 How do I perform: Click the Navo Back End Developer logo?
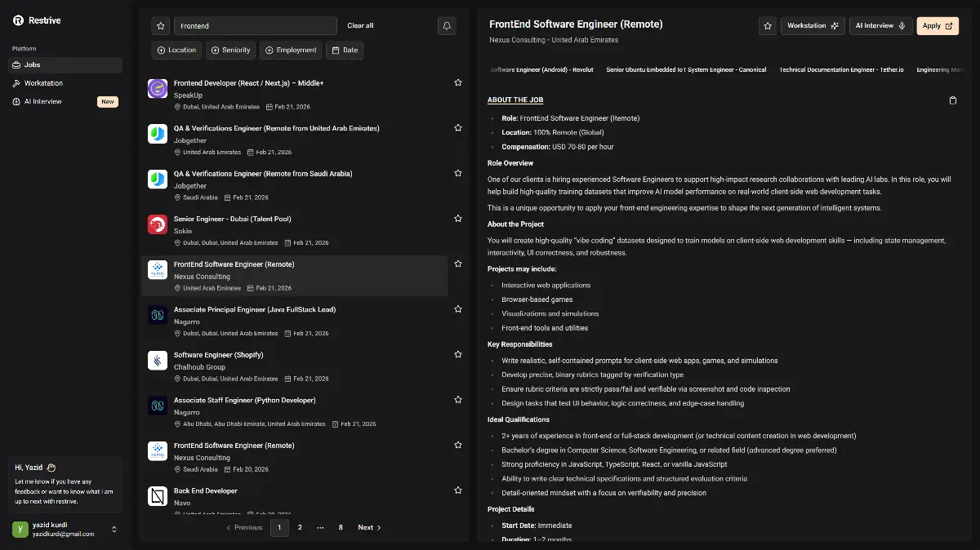point(158,495)
